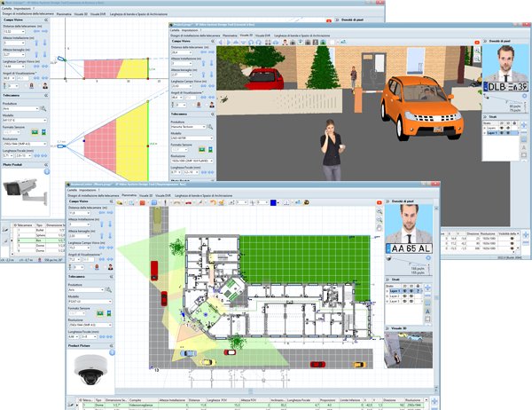Screen dimensions: 532x410
Task: Toggle 2D visibility of Layer 1
Action: pos(404,291)
